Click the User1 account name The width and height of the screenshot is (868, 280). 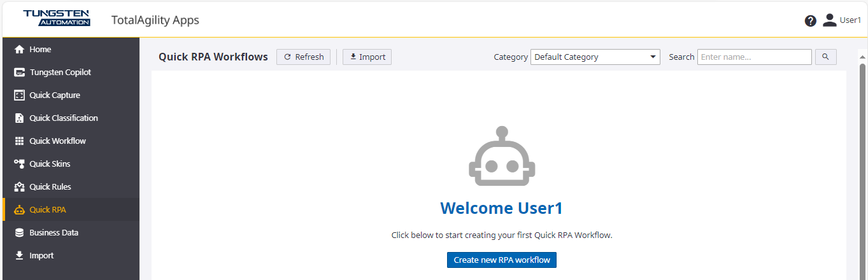(x=850, y=20)
